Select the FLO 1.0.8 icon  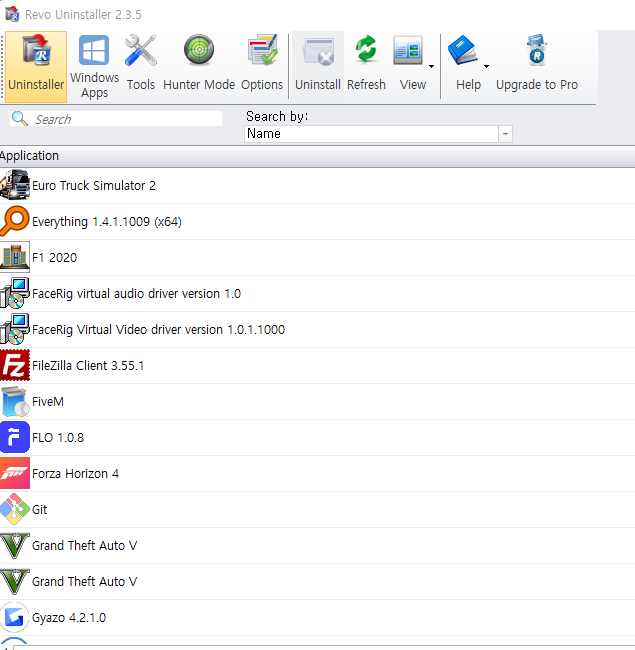tap(15, 437)
